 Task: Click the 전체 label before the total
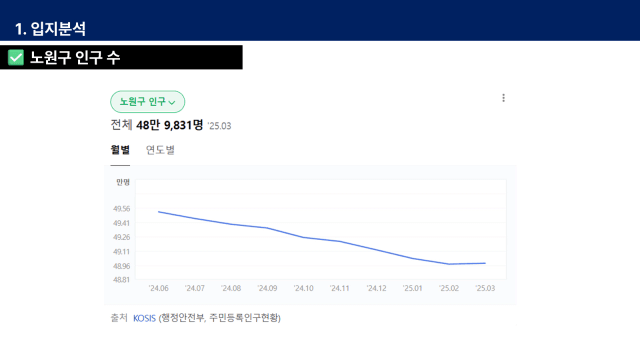coord(121,125)
